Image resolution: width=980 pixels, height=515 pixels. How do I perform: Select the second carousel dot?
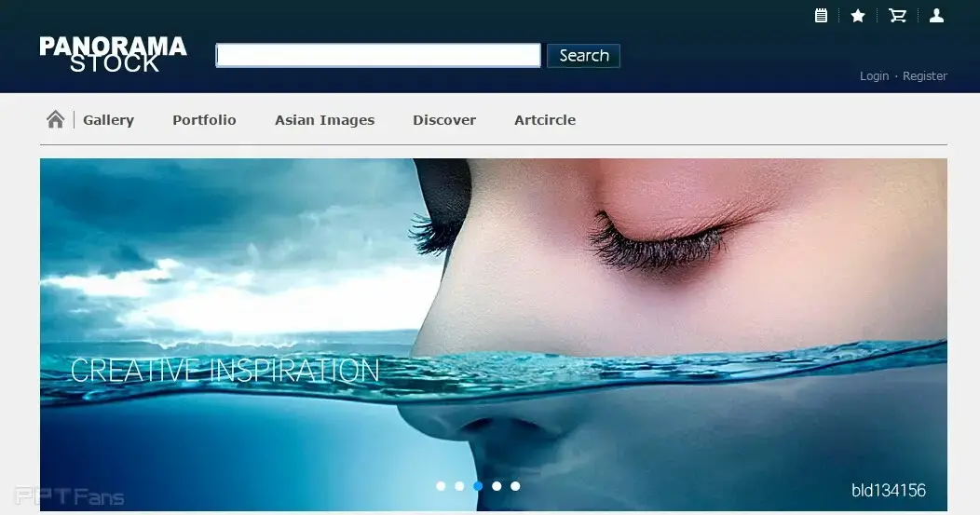point(459,486)
